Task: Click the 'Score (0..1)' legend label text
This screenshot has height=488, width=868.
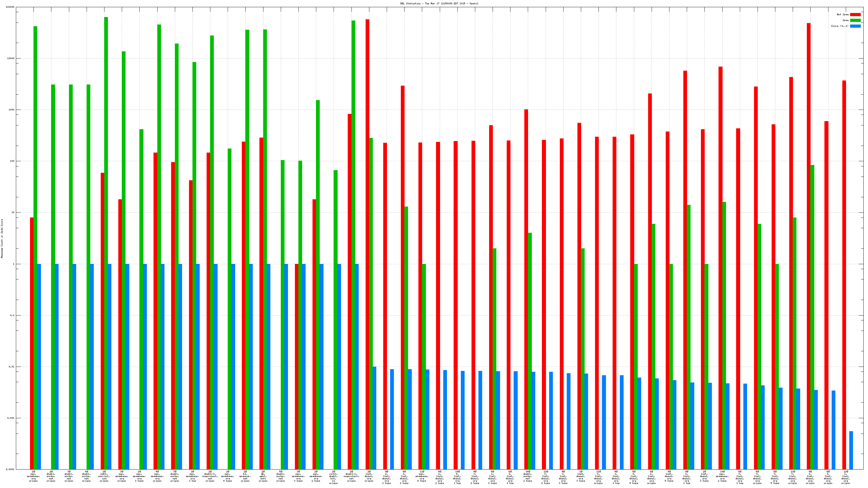Action: coord(839,26)
